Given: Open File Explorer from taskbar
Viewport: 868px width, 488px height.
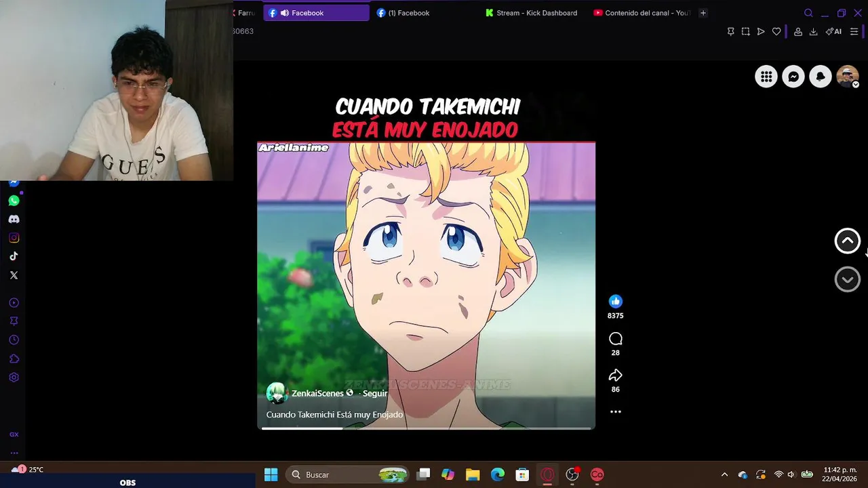Looking at the screenshot, I should [473, 474].
